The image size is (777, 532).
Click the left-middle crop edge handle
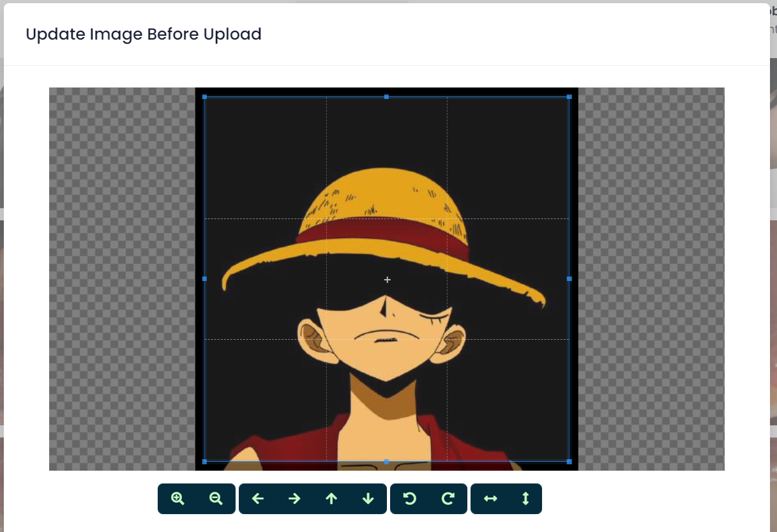[x=204, y=279]
